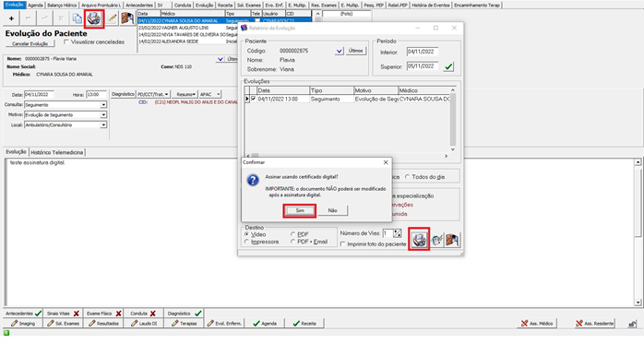Open the Motivo Evolução de Seguimento dropdown
The height and width of the screenshot is (344, 644).
103,115
